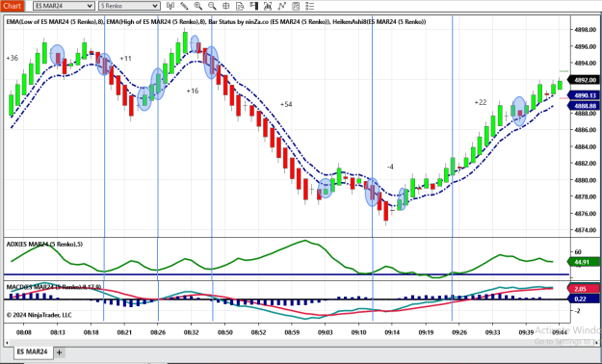602x364 pixels.
Task: Click the 4890.13 EMA price marker
Action: point(585,95)
